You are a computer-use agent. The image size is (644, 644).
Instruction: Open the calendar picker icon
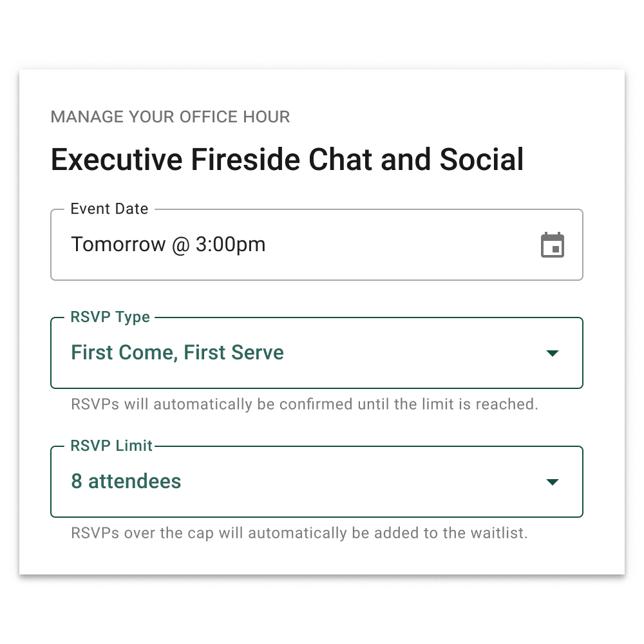pyautogui.click(x=552, y=245)
